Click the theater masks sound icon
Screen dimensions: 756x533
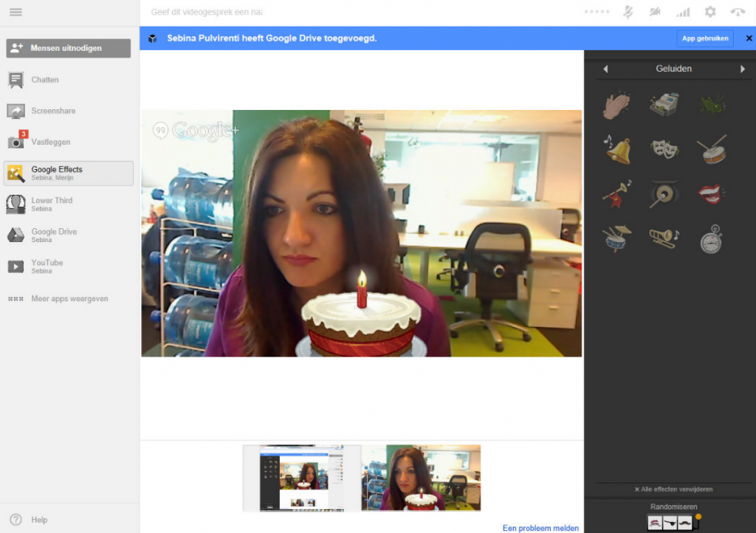coord(664,149)
